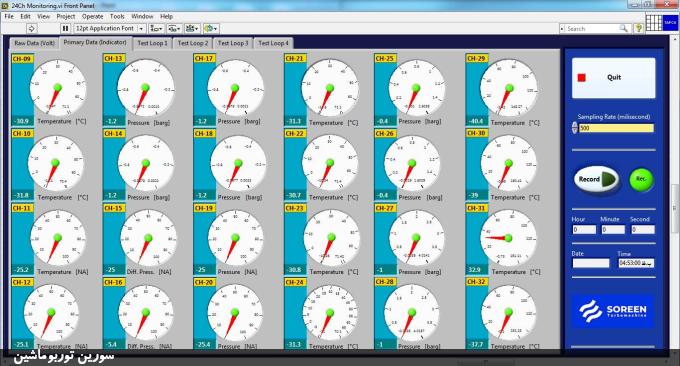Click the blue VI icon at top right
The image size is (680, 366).
click(x=670, y=23)
